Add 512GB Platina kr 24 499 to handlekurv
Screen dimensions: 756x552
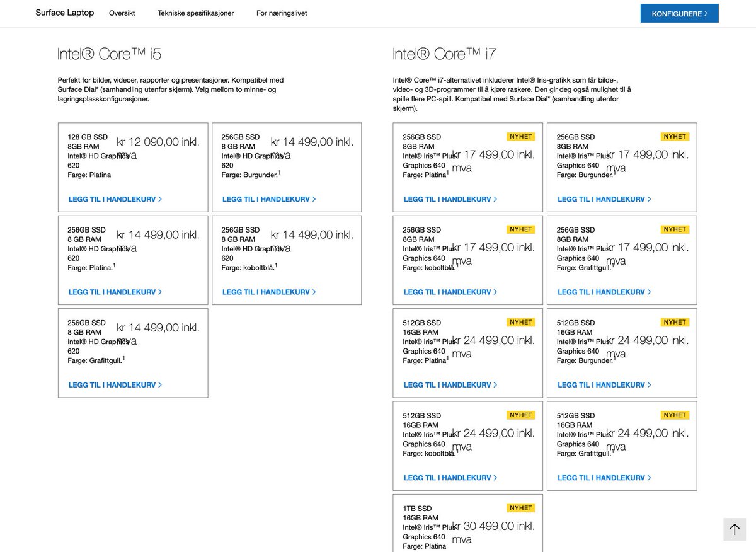[450, 384]
